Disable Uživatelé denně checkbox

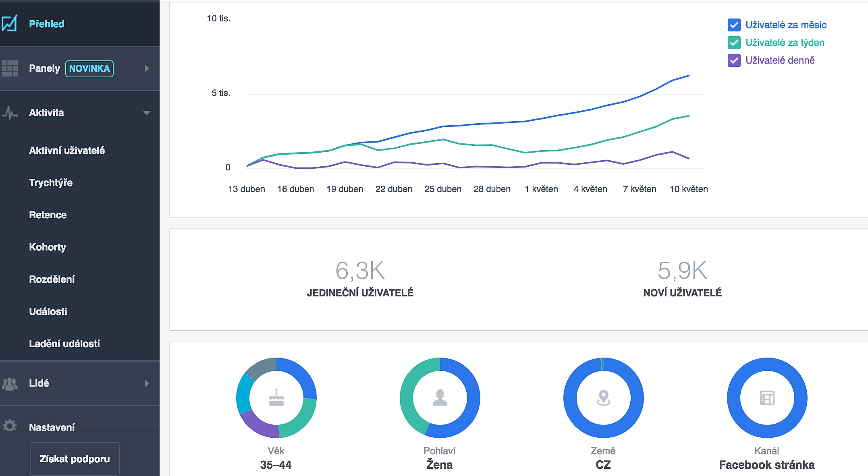pos(734,60)
